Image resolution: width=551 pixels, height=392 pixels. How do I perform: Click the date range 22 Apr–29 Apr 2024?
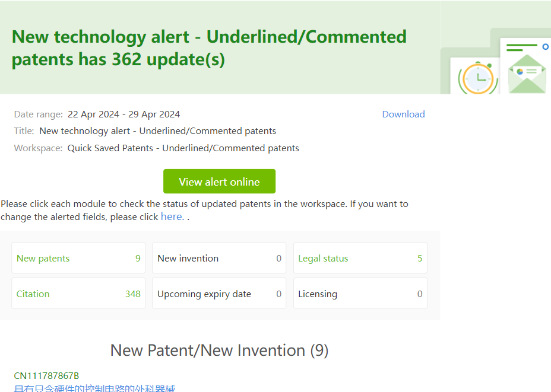click(123, 114)
